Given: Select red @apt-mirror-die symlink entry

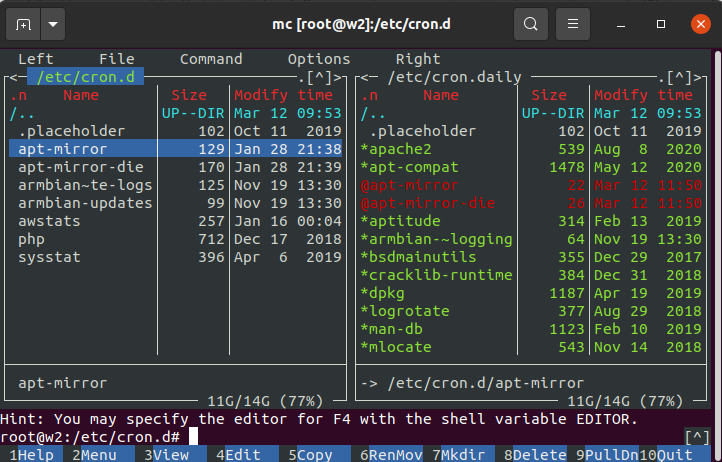Looking at the screenshot, I should [414, 203].
